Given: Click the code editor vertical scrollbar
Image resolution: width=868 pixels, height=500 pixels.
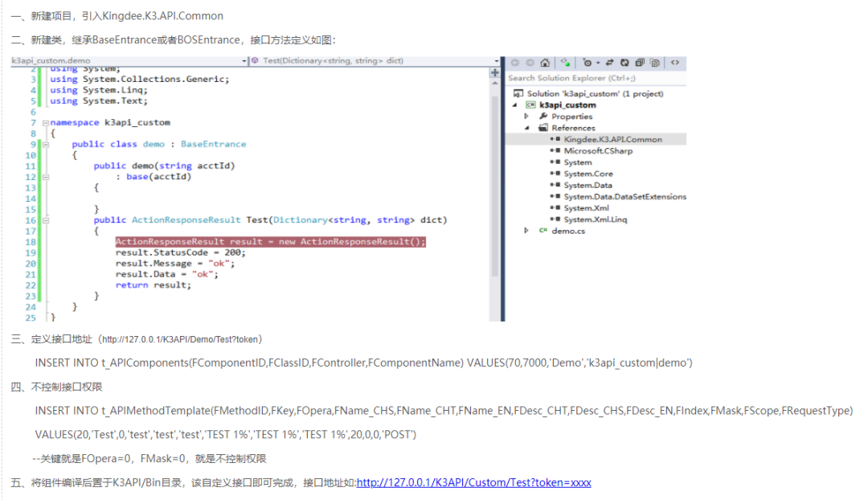Looking at the screenshot, I should pos(494,186).
